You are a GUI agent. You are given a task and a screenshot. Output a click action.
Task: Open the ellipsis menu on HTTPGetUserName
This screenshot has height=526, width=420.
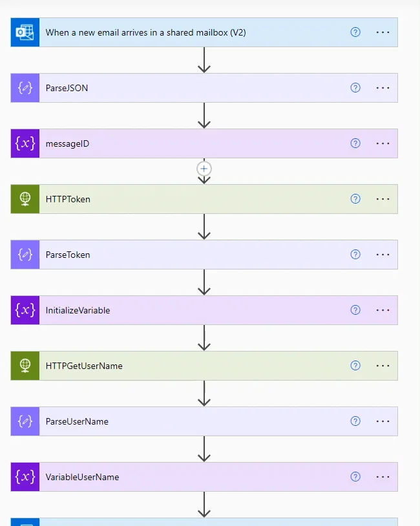tap(383, 366)
